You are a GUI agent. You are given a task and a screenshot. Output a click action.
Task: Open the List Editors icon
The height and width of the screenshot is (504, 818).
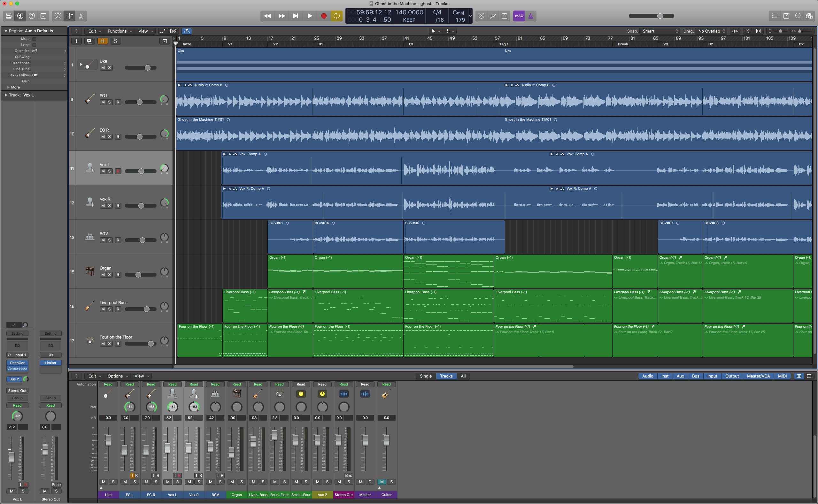775,16
